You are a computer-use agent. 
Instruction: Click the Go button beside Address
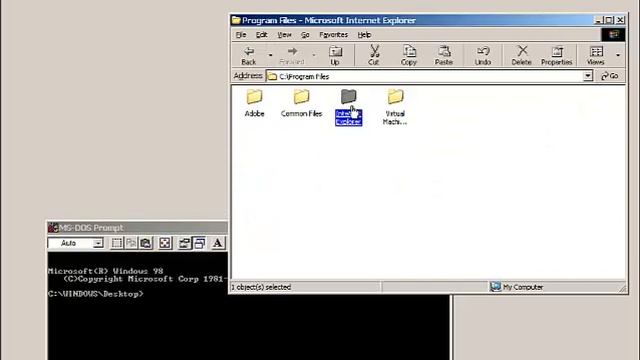610,76
